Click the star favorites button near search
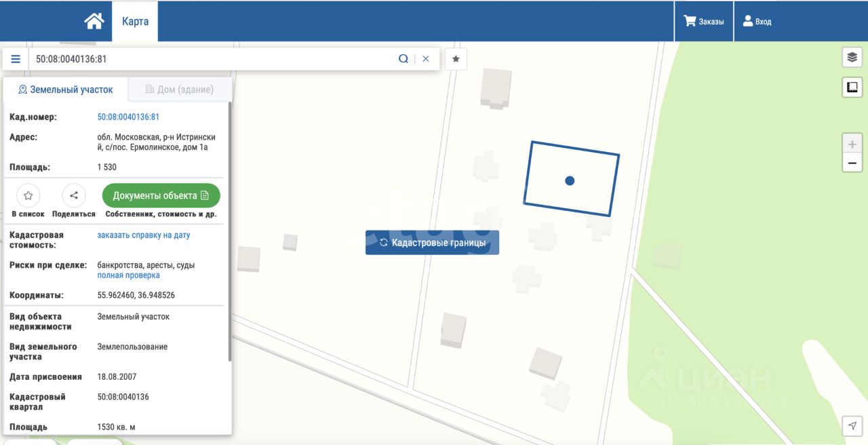 (x=456, y=59)
